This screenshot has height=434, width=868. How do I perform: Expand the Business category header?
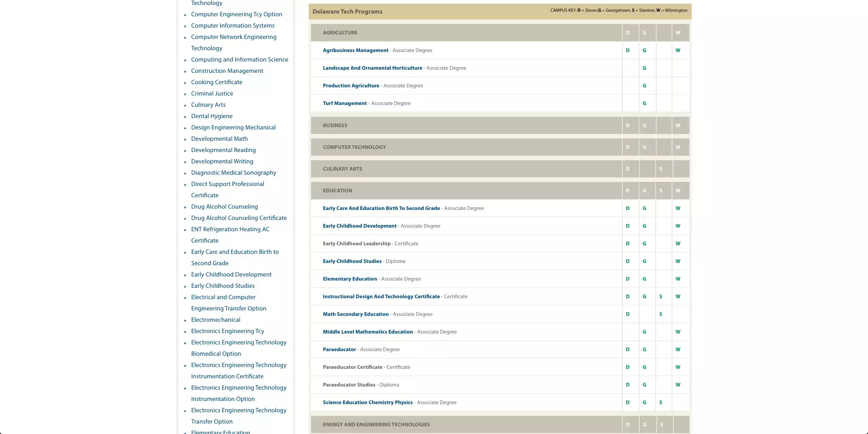point(500,125)
